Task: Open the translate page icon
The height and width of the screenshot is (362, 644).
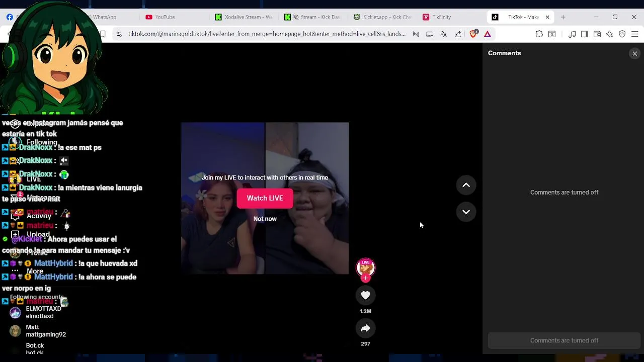Action: click(443, 34)
